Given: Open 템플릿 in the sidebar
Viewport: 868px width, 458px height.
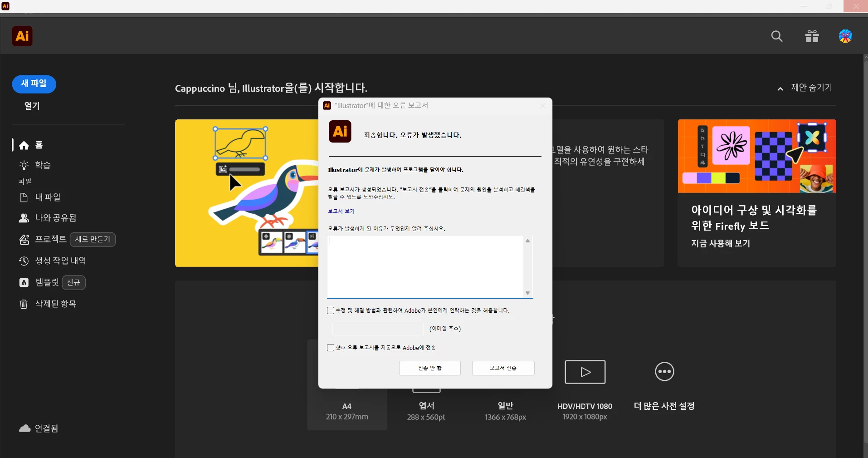Looking at the screenshot, I should point(47,282).
